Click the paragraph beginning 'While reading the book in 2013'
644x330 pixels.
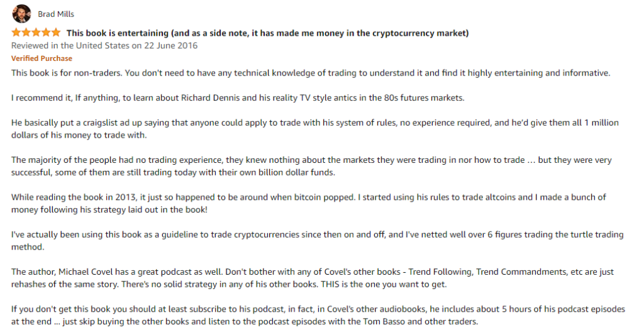point(308,203)
